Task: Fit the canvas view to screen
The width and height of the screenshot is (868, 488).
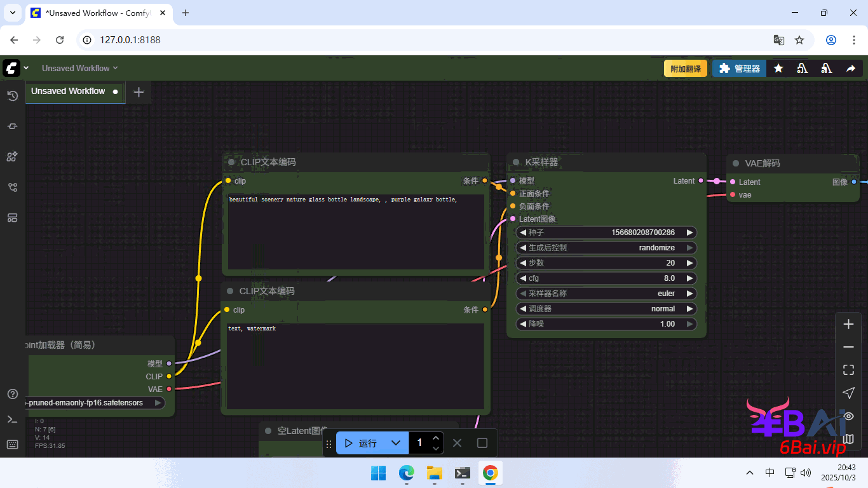Action: click(x=848, y=370)
